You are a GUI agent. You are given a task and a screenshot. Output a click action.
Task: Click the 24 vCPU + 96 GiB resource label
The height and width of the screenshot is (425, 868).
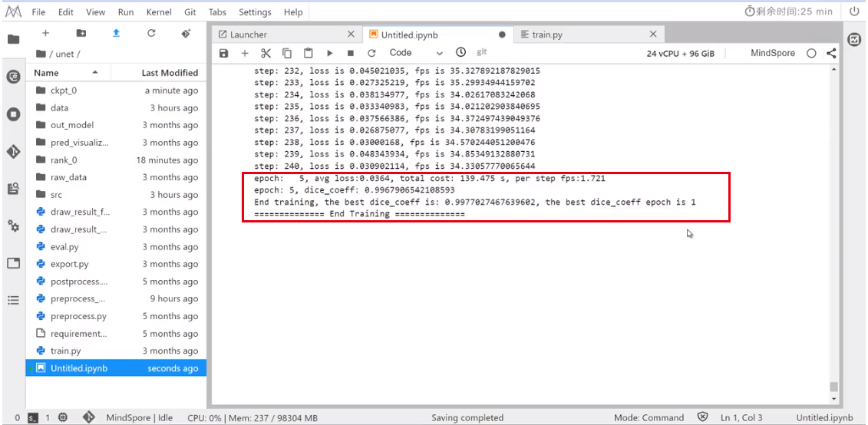(680, 54)
